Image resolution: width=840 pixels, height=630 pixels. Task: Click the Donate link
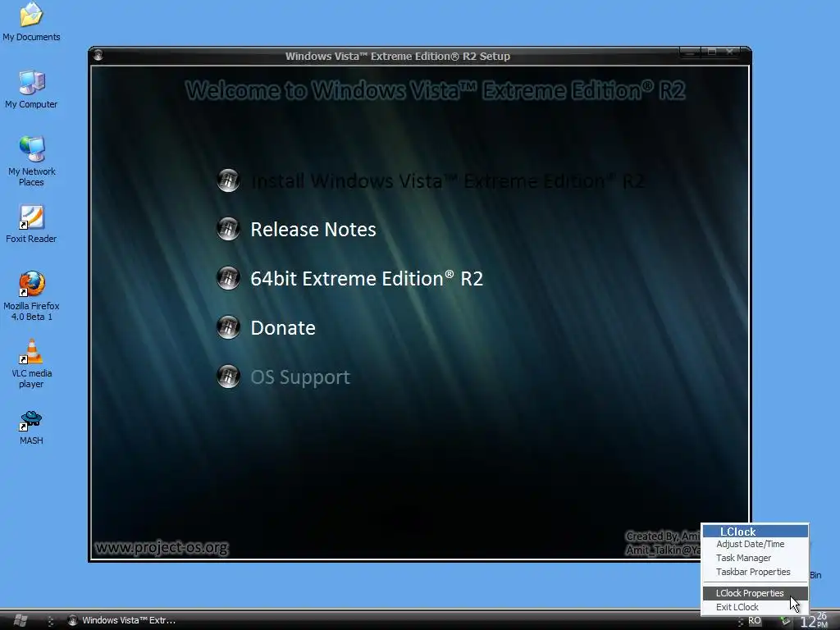(283, 328)
